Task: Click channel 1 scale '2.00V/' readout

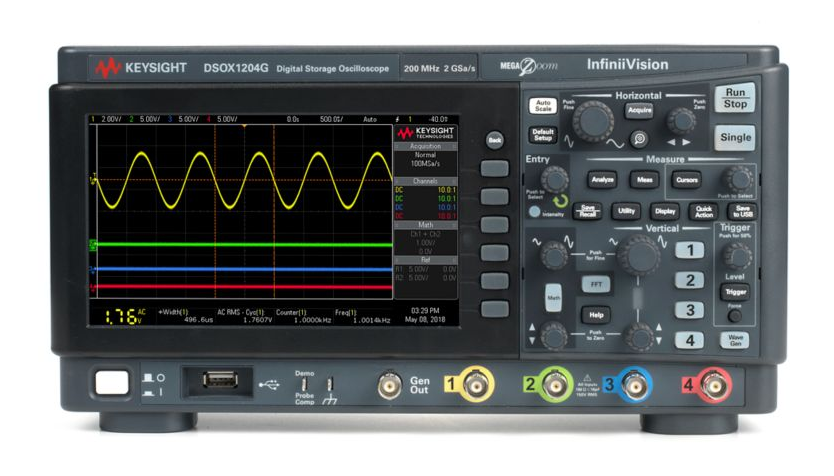Action: tap(111, 119)
